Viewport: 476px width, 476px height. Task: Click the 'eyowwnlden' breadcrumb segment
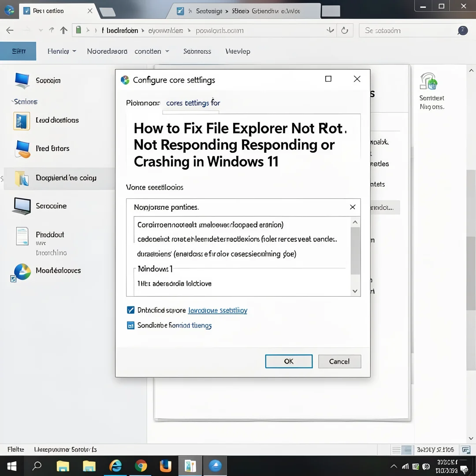(x=166, y=31)
